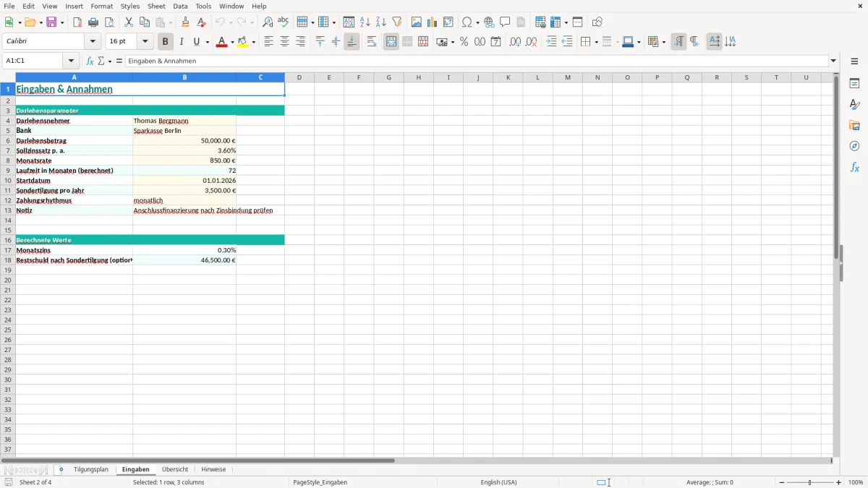Open the Sheet menu
Screen dimensions: 868x488
(x=156, y=6)
